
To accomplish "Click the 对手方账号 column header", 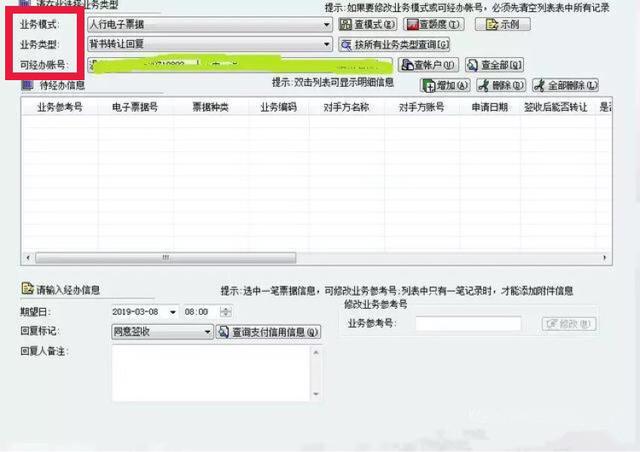I will pos(422,107).
